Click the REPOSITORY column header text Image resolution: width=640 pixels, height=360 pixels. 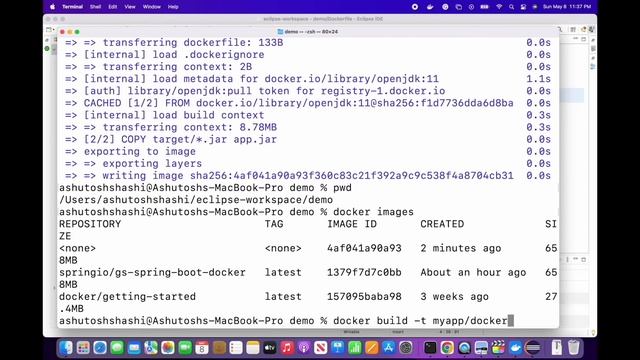pyautogui.click(x=90, y=224)
